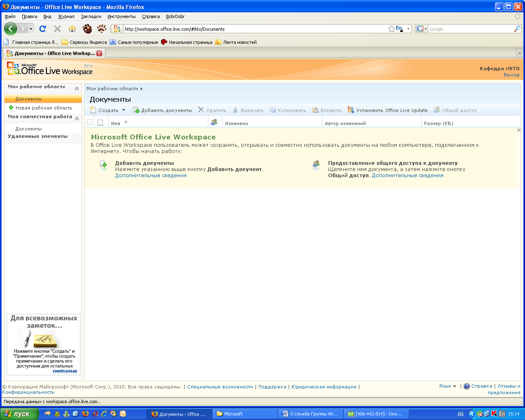Click into the URL address field

tap(254, 29)
